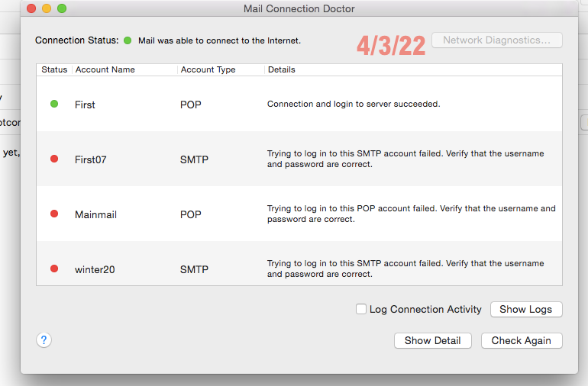Select the Mainmail account name
This screenshot has width=588, height=386.
tap(95, 215)
